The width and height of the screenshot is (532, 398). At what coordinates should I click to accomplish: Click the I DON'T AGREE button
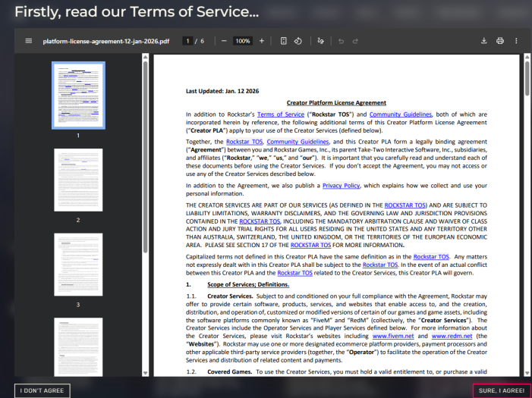42,390
